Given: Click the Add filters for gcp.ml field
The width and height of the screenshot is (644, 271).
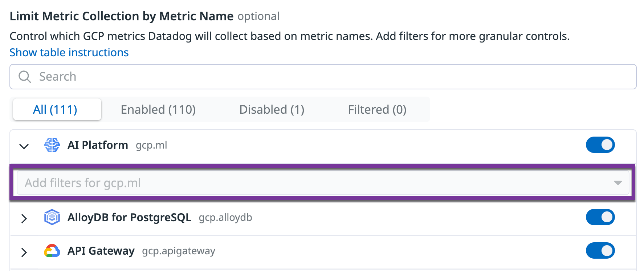Looking at the screenshot, I should pos(312,183).
